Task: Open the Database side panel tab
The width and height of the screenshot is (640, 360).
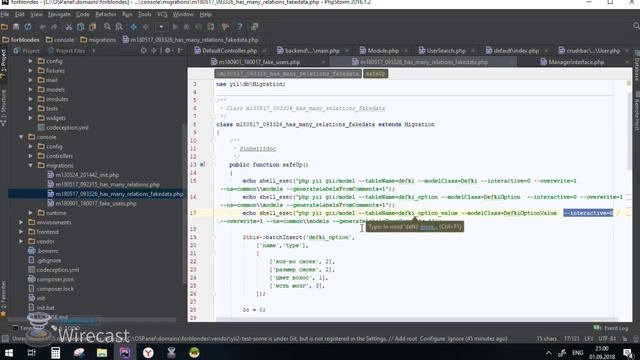Action: (x=636, y=66)
